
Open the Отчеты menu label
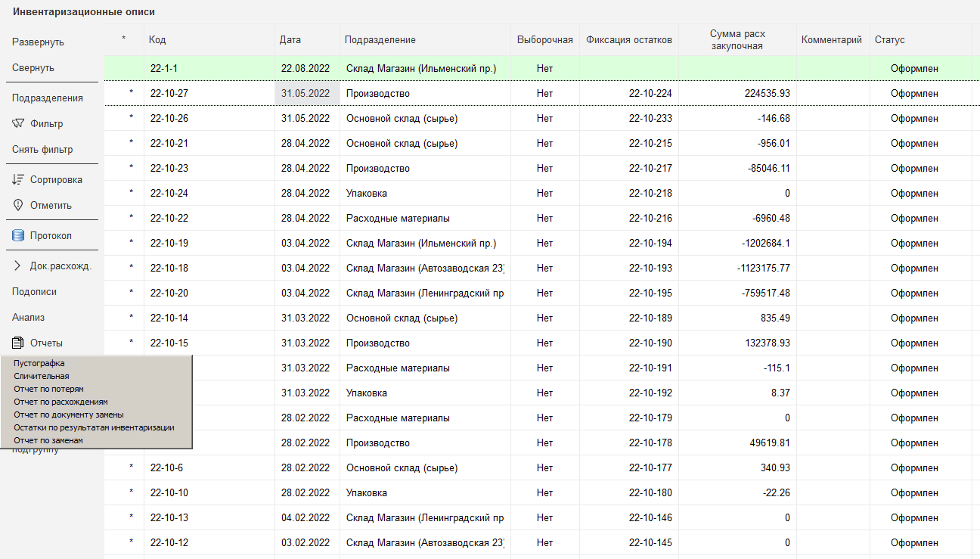pyautogui.click(x=46, y=343)
